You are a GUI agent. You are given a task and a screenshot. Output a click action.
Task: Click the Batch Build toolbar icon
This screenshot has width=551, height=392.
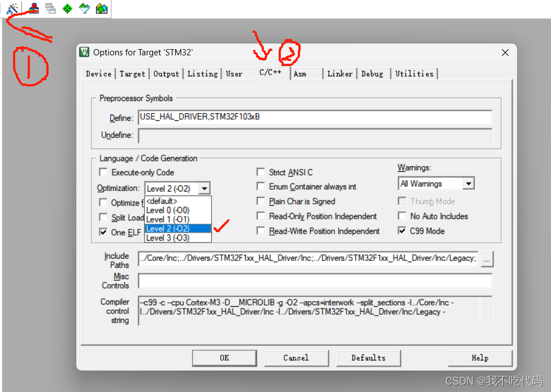tap(50, 8)
